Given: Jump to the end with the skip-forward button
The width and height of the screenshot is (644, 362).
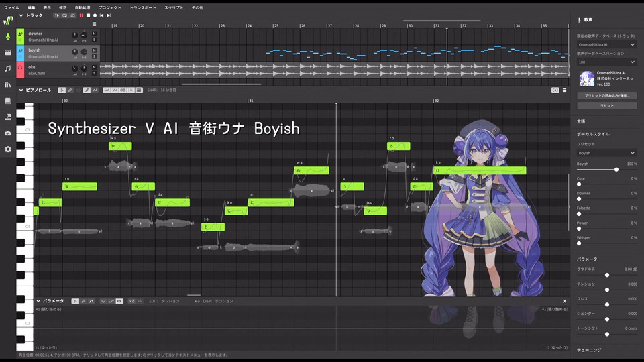Looking at the screenshot, I should click(109, 15).
